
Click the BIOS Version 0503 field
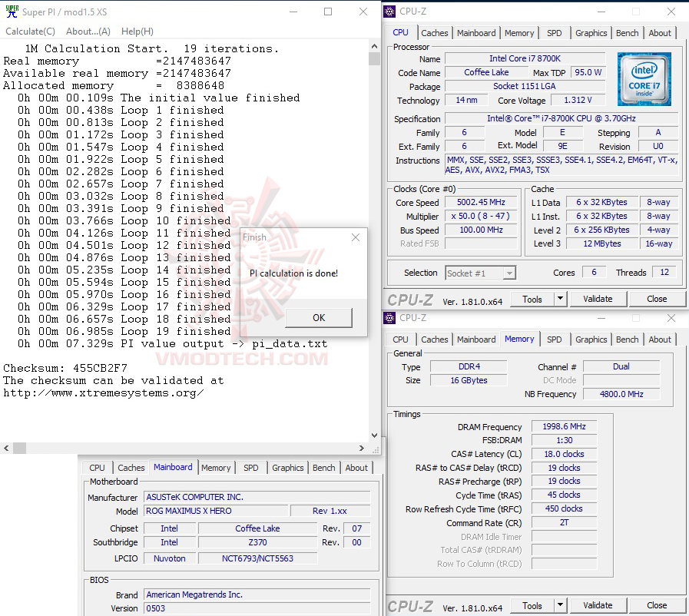257,608
